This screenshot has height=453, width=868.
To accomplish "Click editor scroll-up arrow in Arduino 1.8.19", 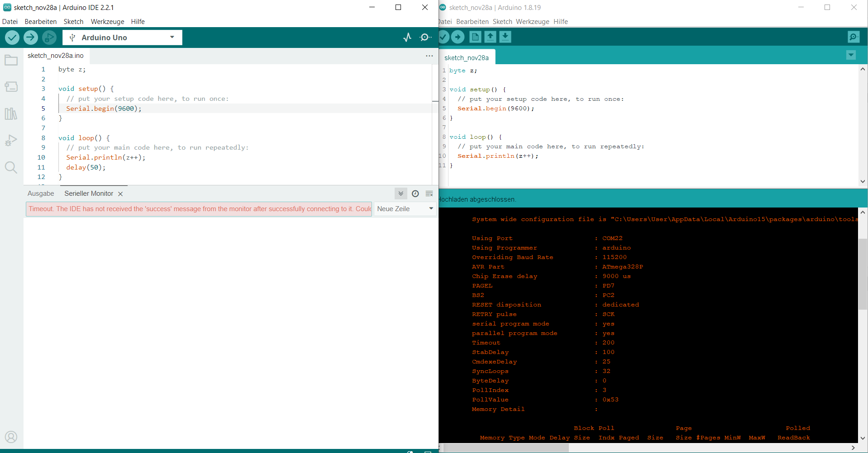I will (x=863, y=69).
